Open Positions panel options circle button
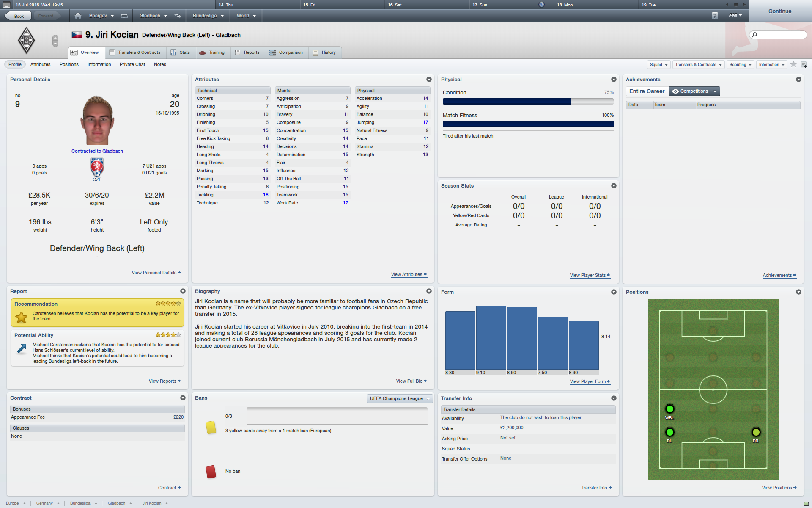 798,292
